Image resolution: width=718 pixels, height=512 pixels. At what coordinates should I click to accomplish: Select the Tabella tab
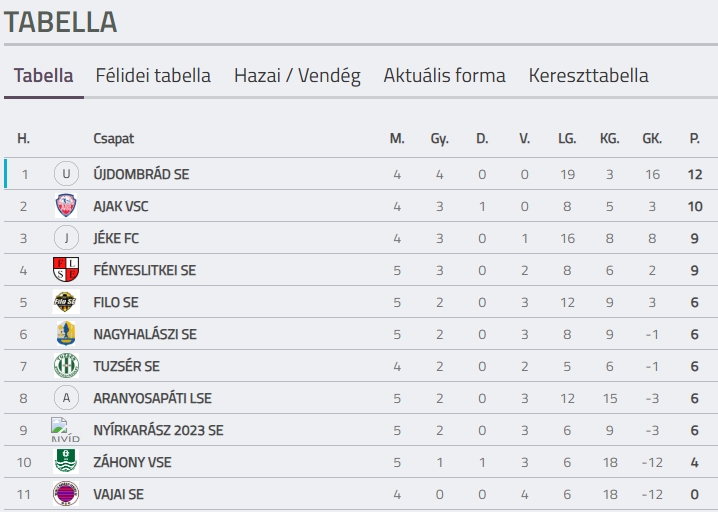click(43, 76)
